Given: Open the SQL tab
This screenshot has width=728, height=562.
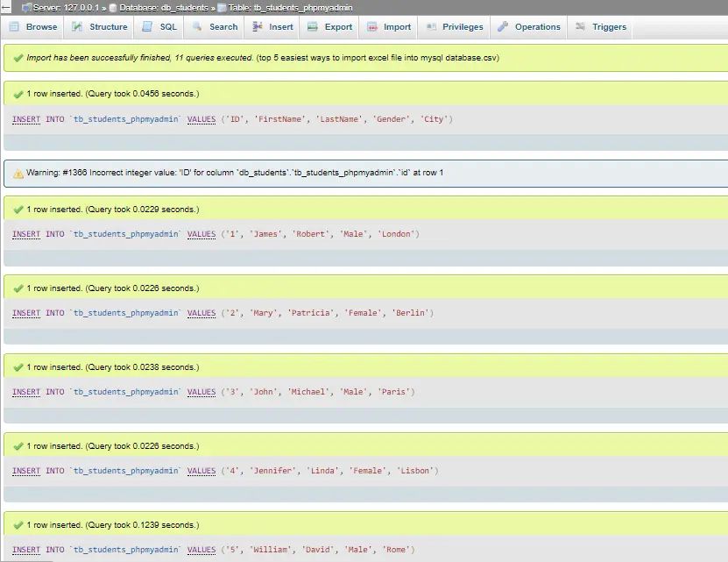Looking at the screenshot, I should coord(159,27).
